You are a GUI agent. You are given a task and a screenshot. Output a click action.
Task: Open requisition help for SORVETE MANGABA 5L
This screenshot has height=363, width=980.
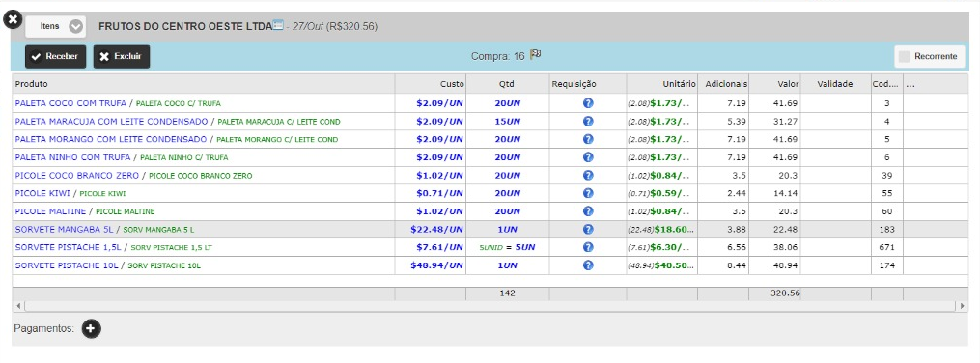click(588, 230)
